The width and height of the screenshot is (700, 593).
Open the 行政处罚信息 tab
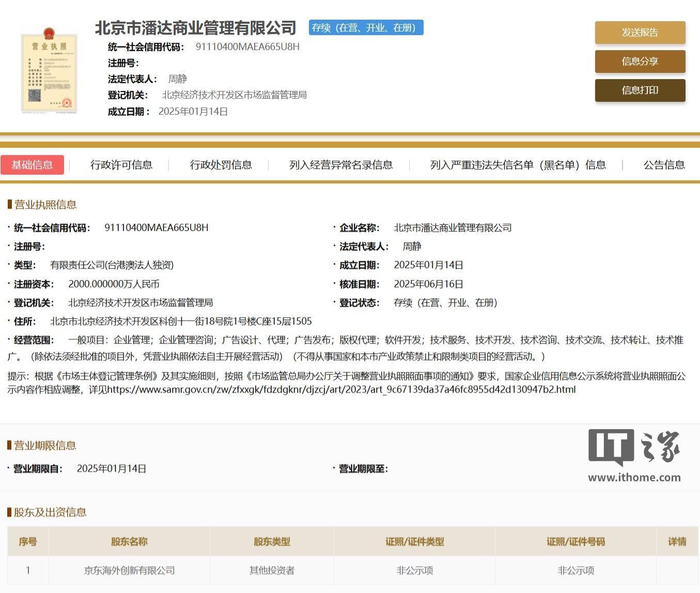[221, 165]
